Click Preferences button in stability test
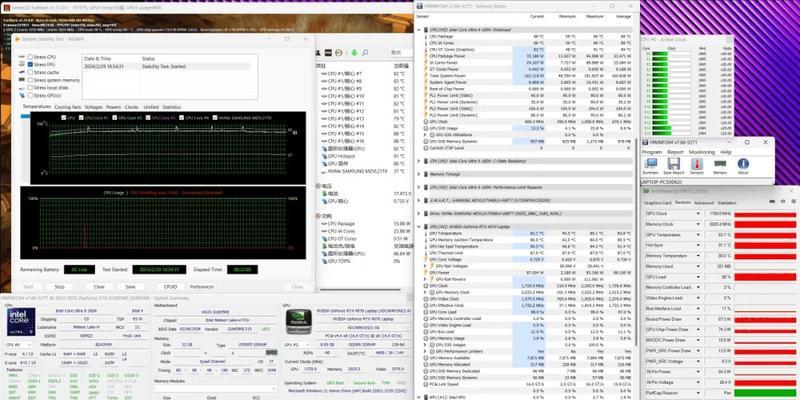This screenshot has height=400, width=800. [202, 287]
